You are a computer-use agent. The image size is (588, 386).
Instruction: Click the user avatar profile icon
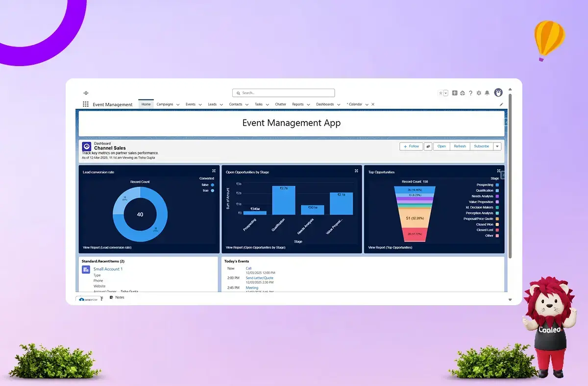click(498, 93)
